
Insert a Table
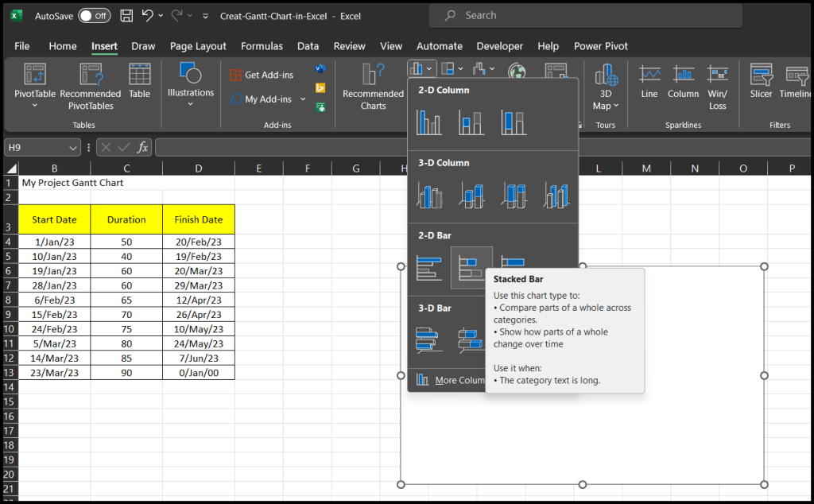pyautogui.click(x=139, y=83)
